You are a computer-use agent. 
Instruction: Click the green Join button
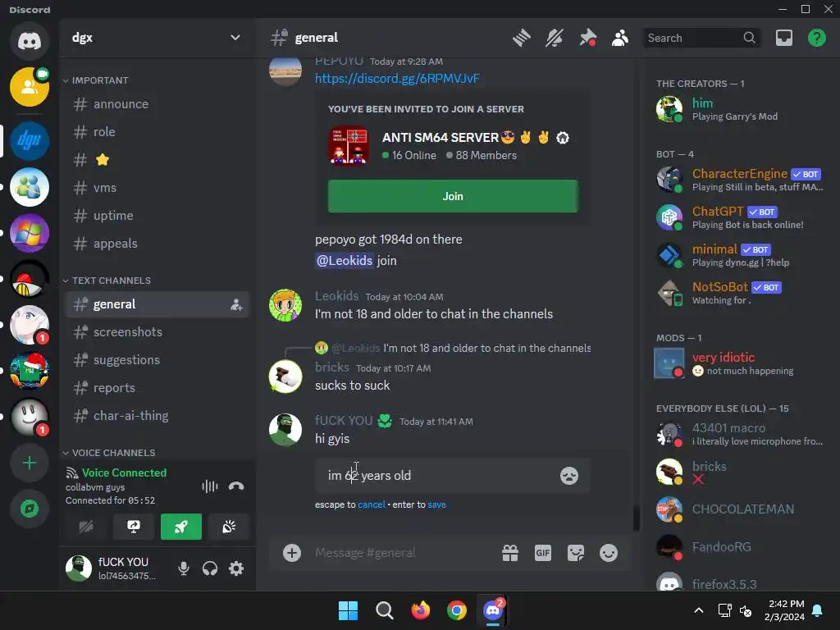(x=453, y=197)
